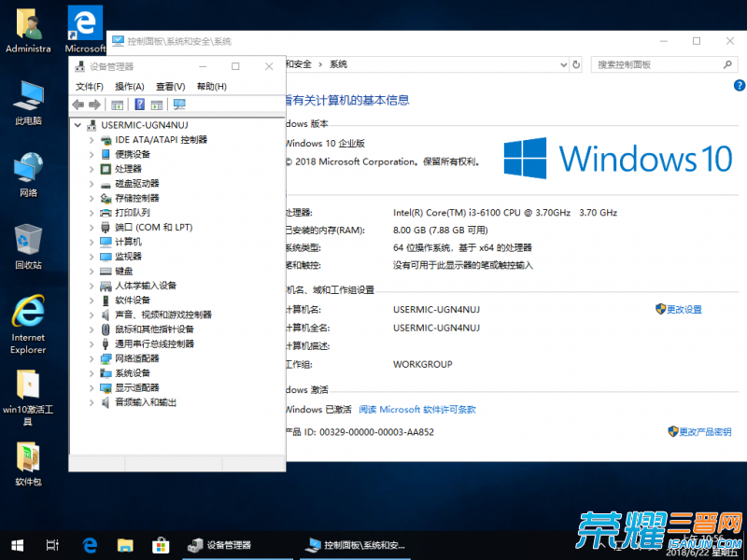747x560 pixels.
Task: Open the 回收站 recycle bin icon
Action: (x=28, y=246)
